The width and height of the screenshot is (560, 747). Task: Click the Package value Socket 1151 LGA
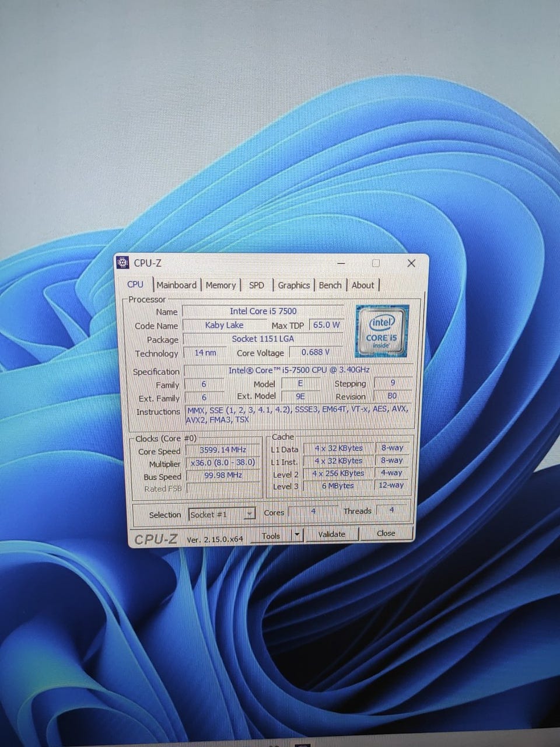coord(263,338)
